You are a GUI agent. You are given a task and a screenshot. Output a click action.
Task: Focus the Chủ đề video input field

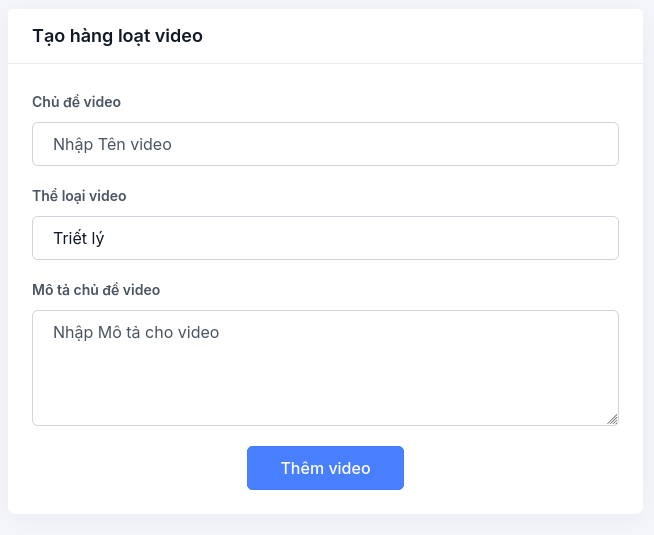tap(325, 144)
